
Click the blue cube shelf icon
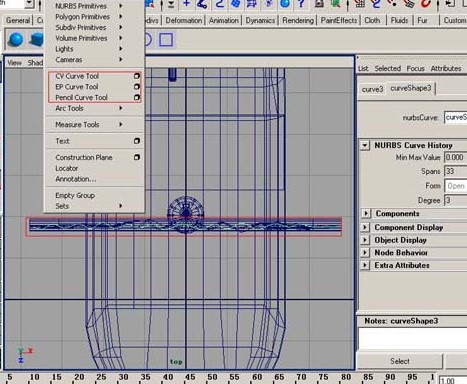[x=36, y=40]
